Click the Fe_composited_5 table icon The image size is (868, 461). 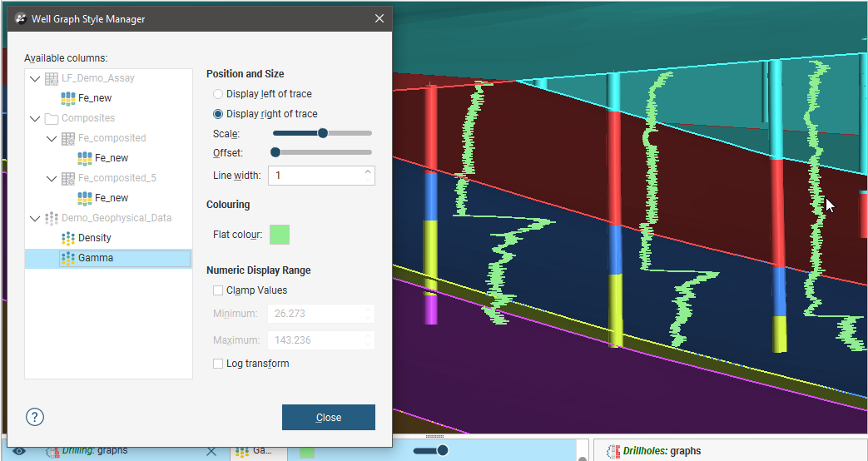tap(68, 178)
